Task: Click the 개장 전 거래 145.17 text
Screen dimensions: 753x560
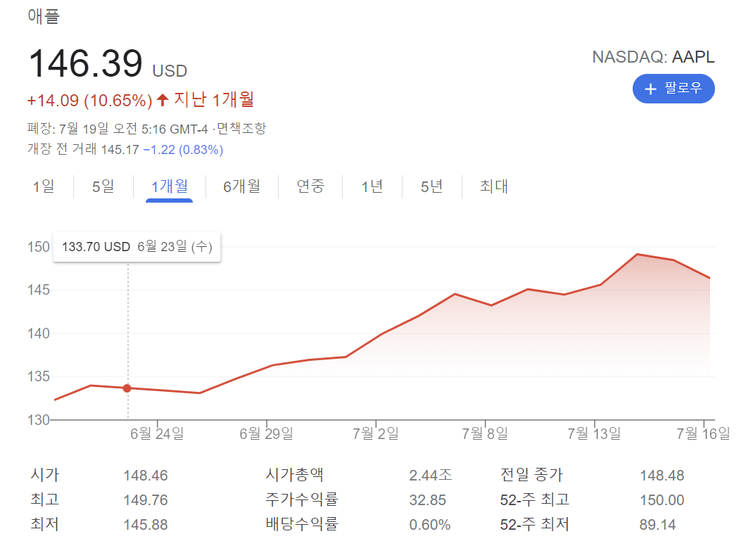Action: [x=83, y=149]
